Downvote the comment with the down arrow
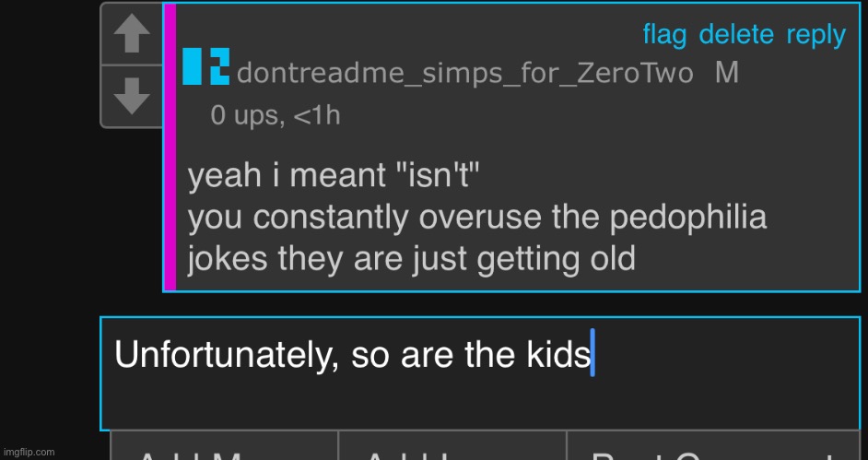This screenshot has height=460, width=868. click(x=132, y=96)
